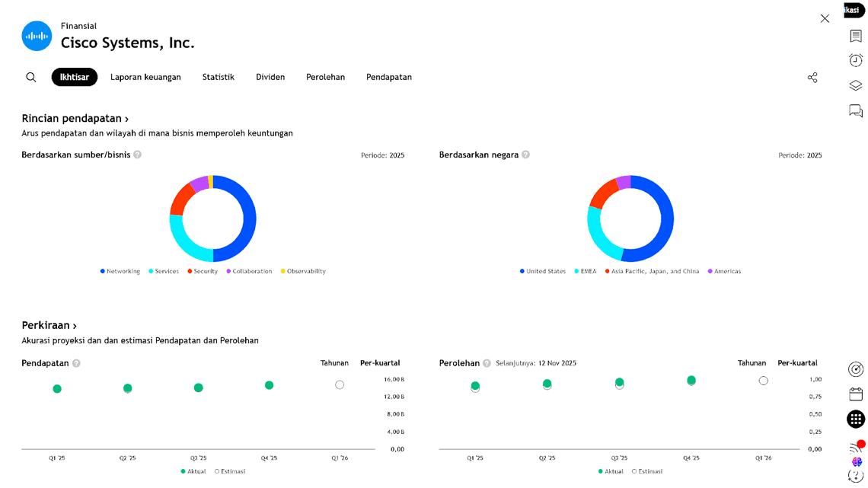Open the alerts clock icon in sidebar
Viewport: 868px width, 488px height.
[856, 60]
